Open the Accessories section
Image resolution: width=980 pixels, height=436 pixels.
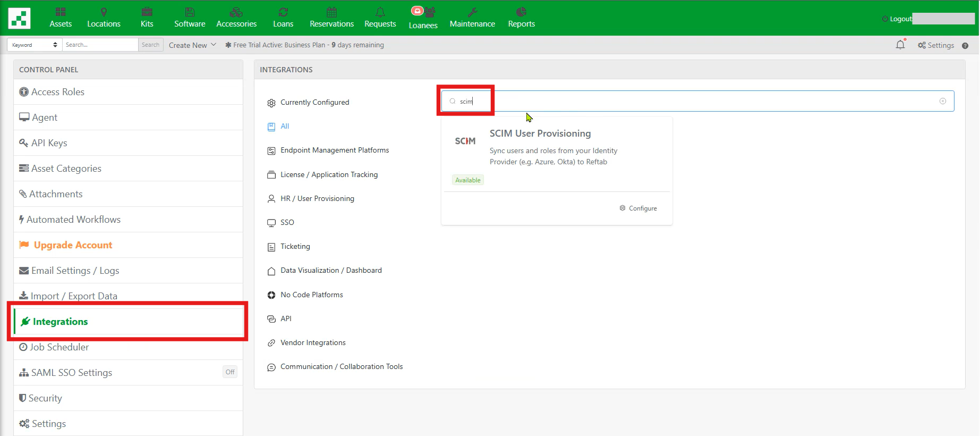pos(236,18)
